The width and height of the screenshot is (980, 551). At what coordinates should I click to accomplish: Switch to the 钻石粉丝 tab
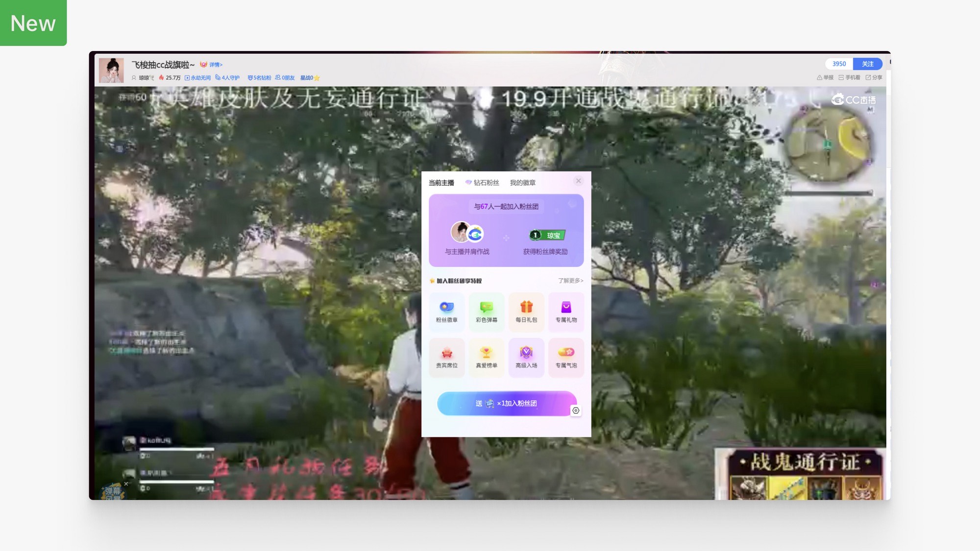(x=482, y=183)
